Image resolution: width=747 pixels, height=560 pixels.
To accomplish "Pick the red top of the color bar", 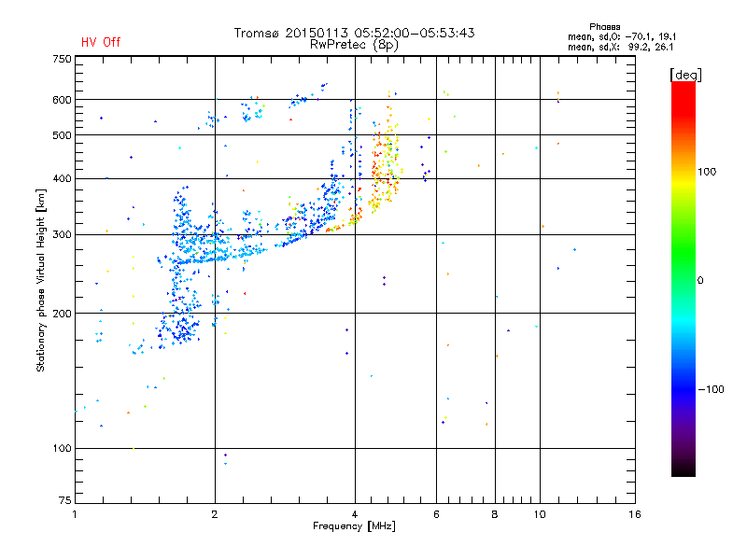I will pyautogui.click(x=683, y=89).
